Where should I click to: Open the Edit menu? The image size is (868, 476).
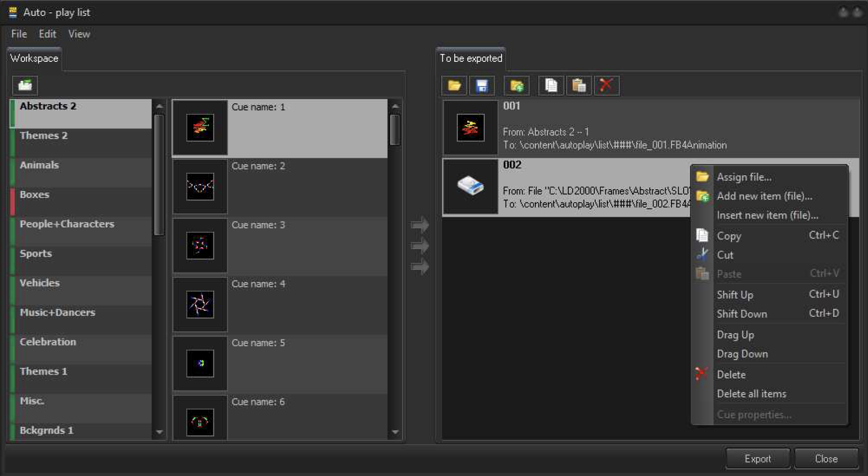pos(47,34)
